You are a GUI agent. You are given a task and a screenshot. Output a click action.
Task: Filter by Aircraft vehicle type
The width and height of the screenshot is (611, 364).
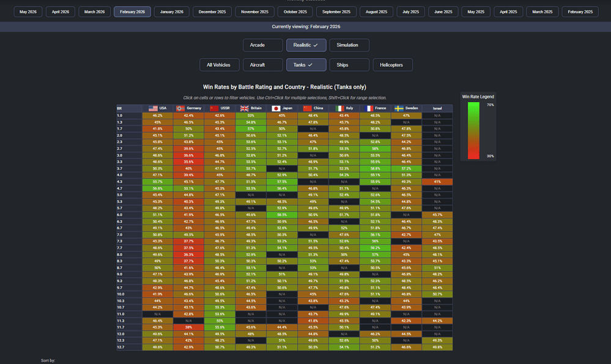(262, 65)
